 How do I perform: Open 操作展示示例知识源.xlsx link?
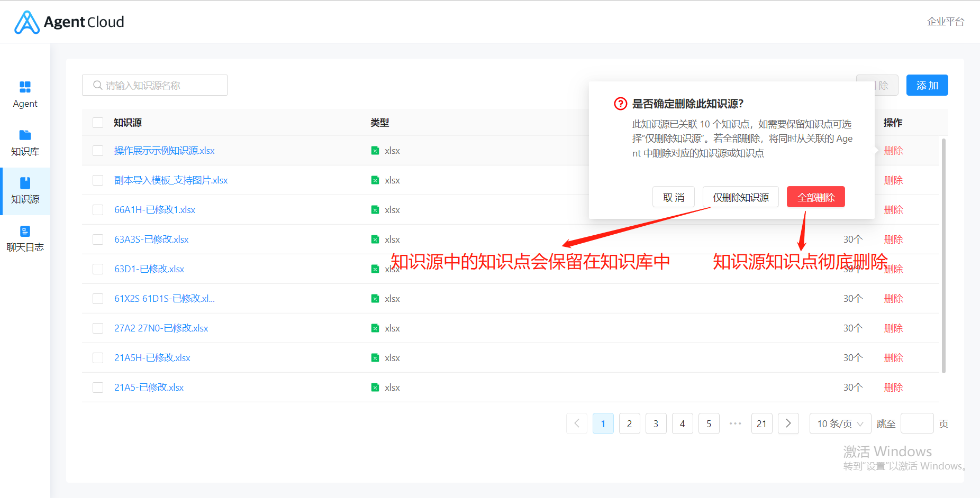point(165,151)
